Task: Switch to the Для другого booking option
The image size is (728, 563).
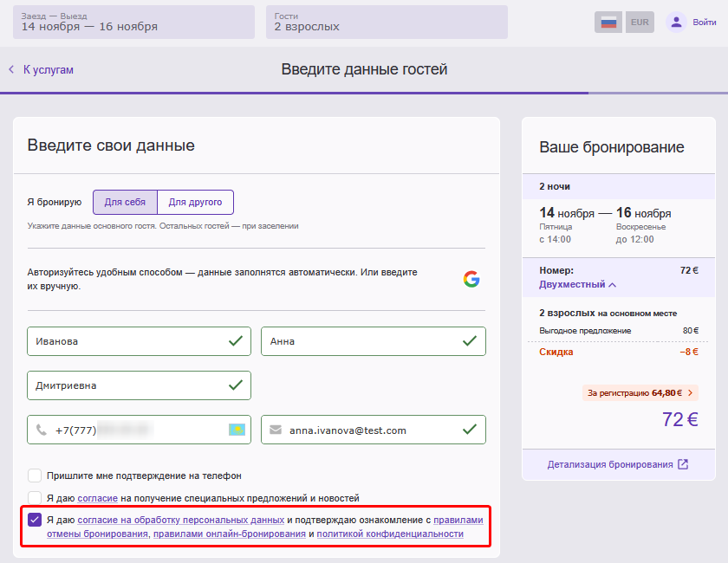Action: (195, 202)
